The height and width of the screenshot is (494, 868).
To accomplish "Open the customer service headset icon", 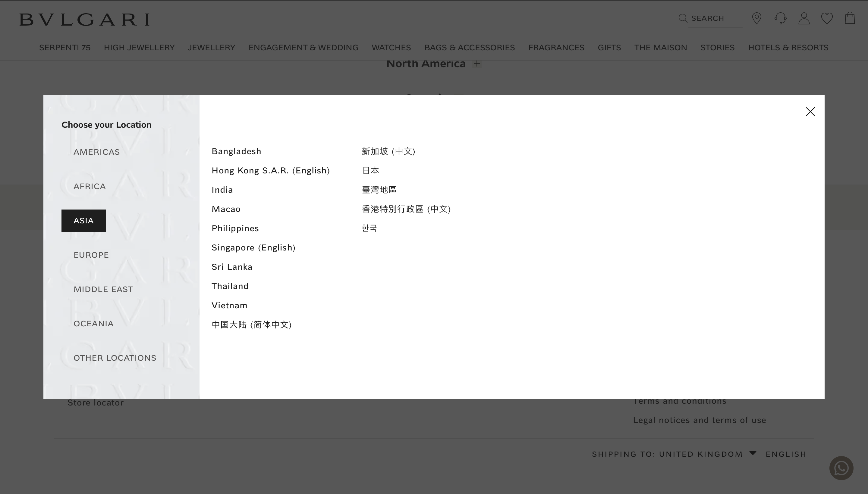I will coord(780,18).
